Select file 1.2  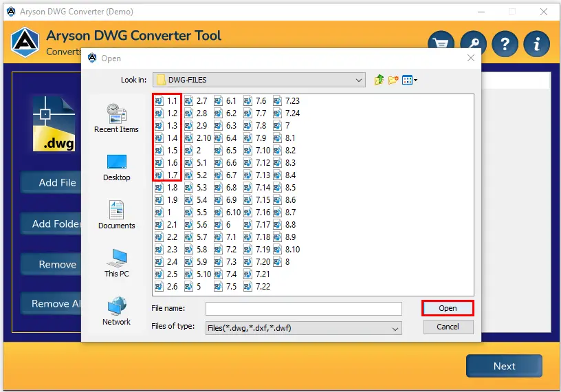pyautogui.click(x=166, y=113)
